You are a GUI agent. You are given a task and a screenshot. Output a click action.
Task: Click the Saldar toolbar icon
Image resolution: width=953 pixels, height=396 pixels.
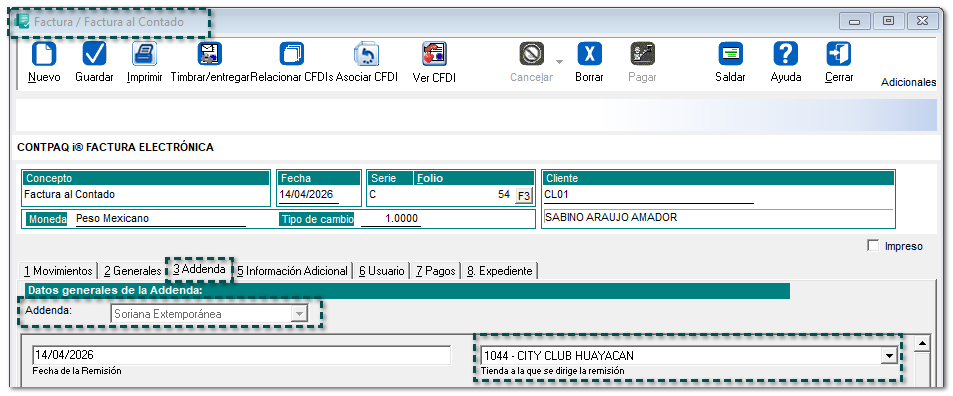[731, 54]
